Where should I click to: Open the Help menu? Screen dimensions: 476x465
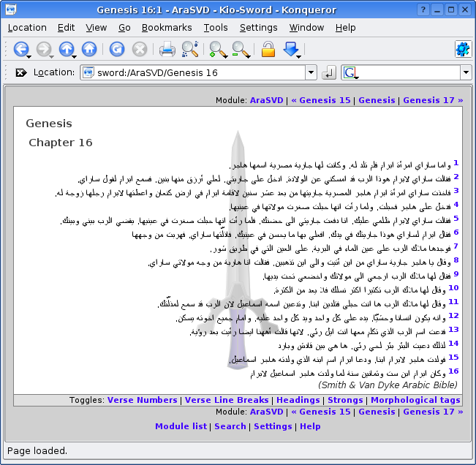click(345, 28)
